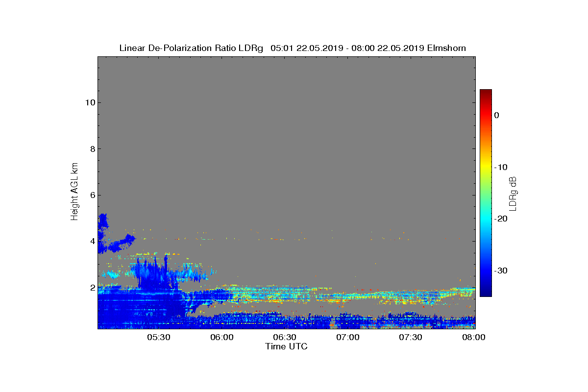Click the 06:30 time axis label
This screenshot has width=588, height=392.
[285, 337]
